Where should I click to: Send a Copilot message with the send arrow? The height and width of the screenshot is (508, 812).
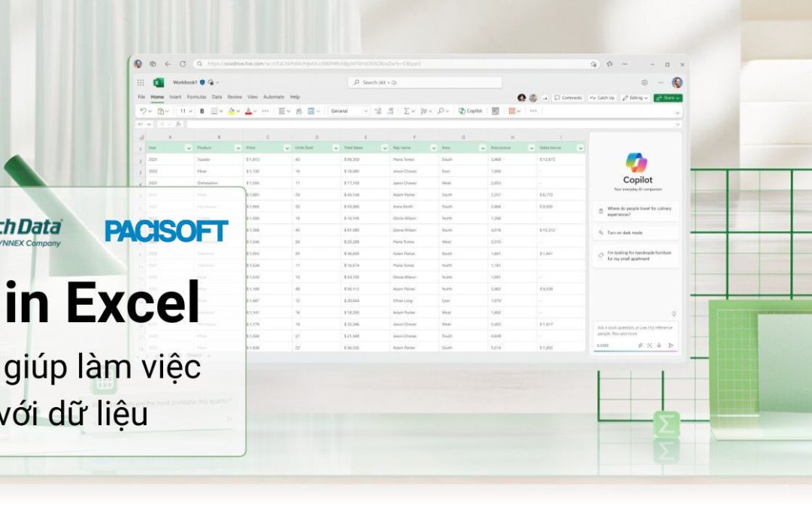click(671, 345)
